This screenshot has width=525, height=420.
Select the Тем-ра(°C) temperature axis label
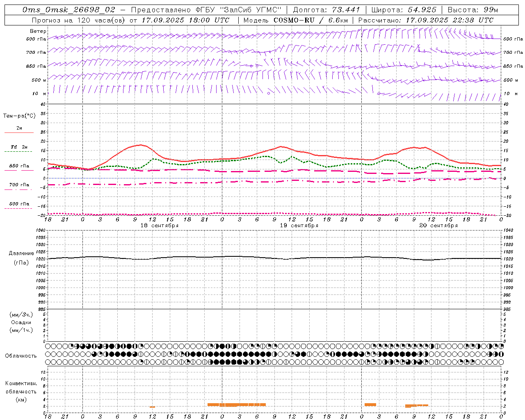[x=19, y=116]
